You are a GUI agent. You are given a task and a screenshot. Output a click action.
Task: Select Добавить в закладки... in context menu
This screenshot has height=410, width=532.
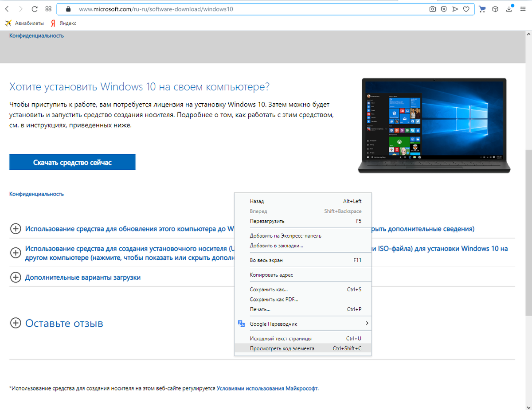tap(303, 246)
